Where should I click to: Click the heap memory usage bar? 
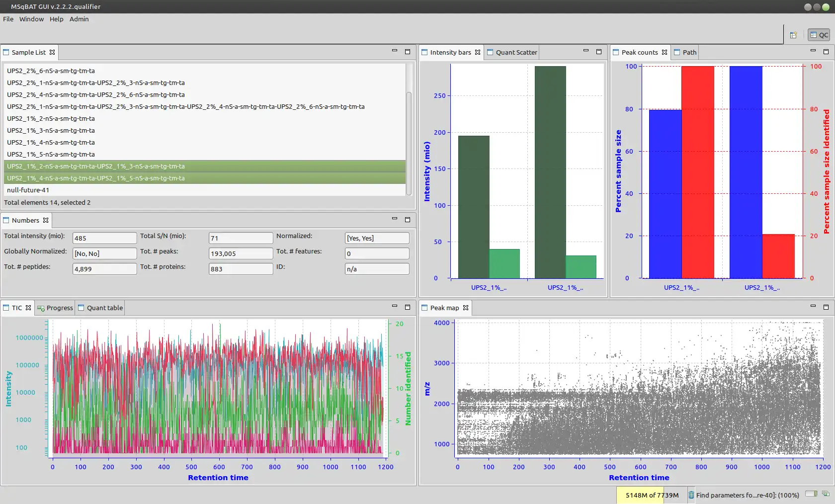point(652,495)
